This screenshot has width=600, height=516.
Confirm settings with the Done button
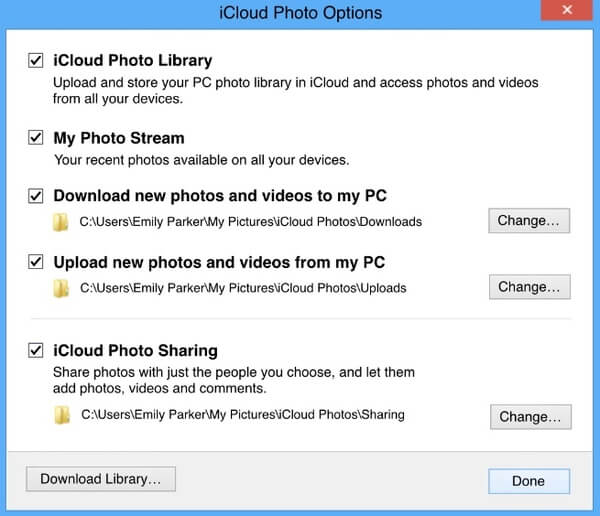528,481
